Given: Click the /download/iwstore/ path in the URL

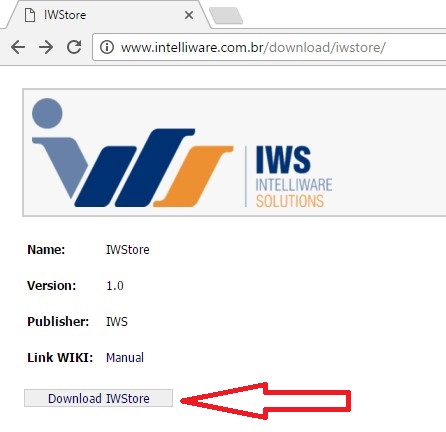Looking at the screenshot, I should coord(325,47).
